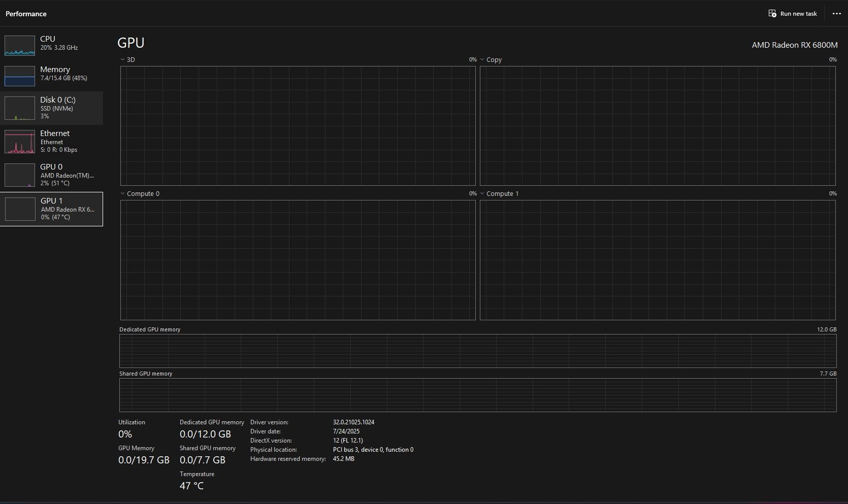Click the 3D engine usage graph
The width and height of the screenshot is (848, 504).
click(x=298, y=126)
